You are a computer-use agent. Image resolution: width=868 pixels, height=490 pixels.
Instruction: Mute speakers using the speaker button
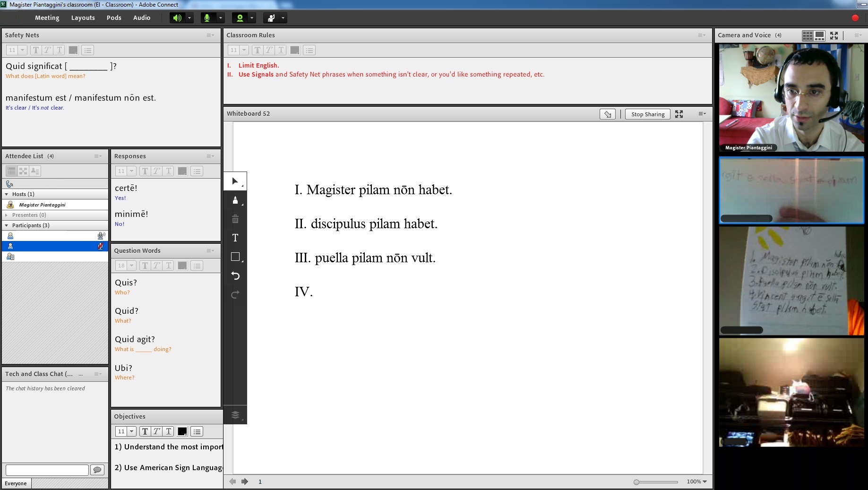[177, 18]
